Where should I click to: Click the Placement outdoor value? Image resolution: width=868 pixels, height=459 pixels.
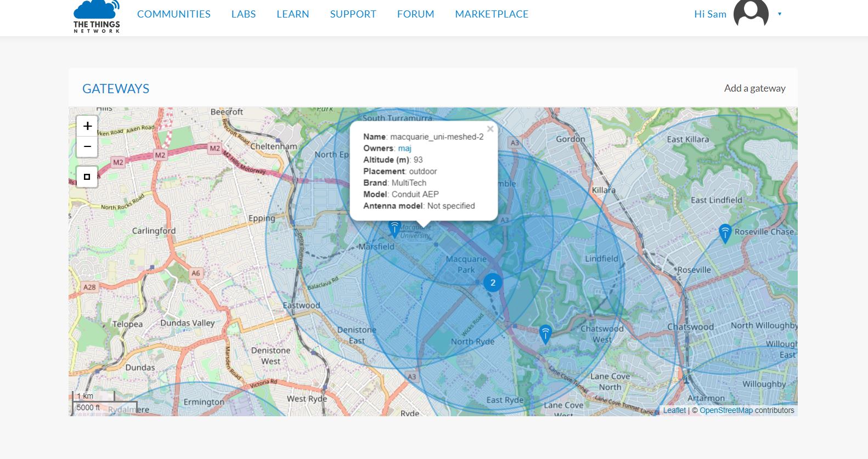423,171
